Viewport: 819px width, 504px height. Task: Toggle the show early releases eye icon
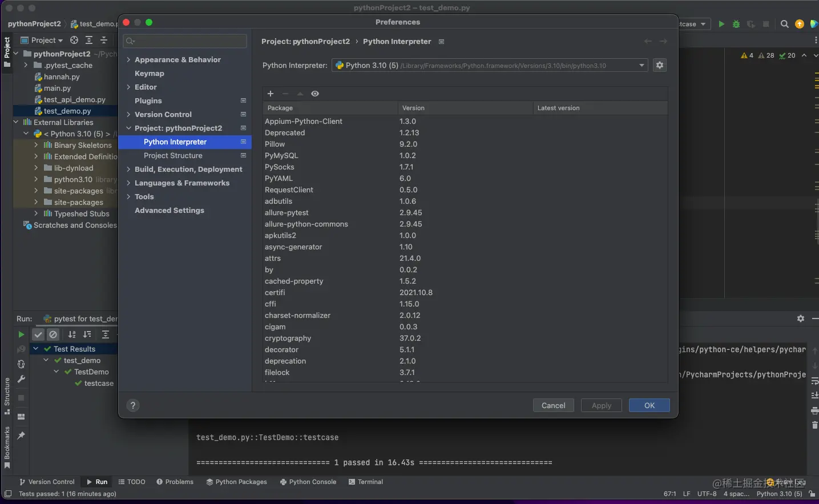(x=315, y=94)
